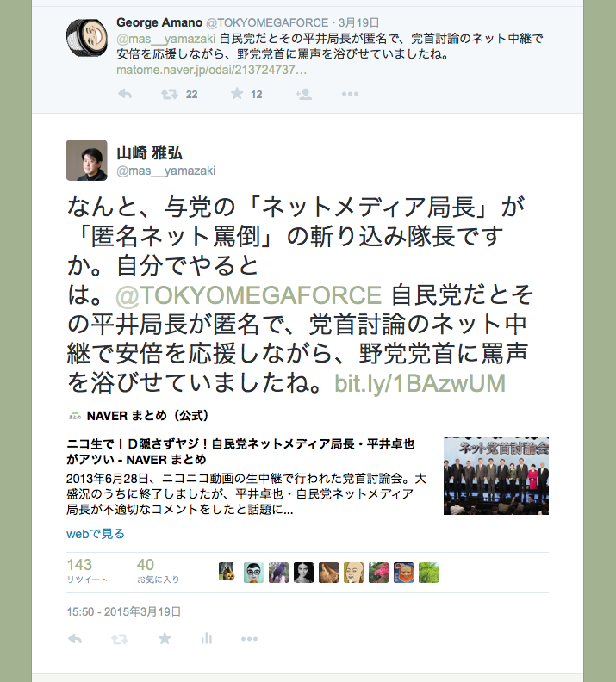Open 山崎 雅弘's profile avatar
The width and height of the screenshot is (616, 682).
pyautogui.click(x=86, y=160)
